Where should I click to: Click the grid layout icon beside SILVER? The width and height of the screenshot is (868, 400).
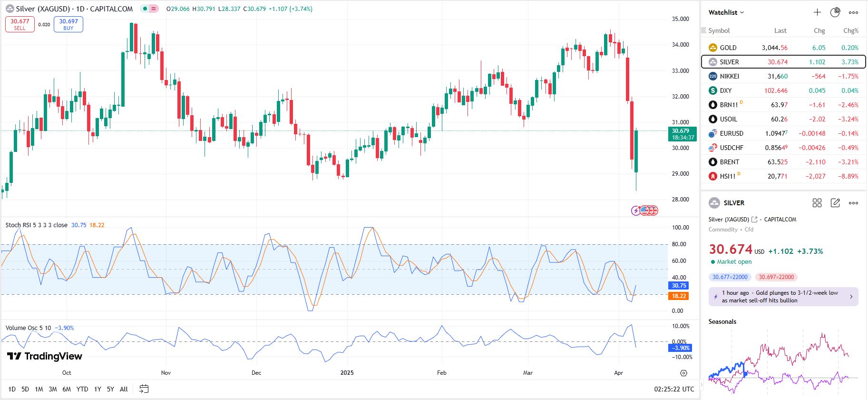pyautogui.click(x=817, y=203)
